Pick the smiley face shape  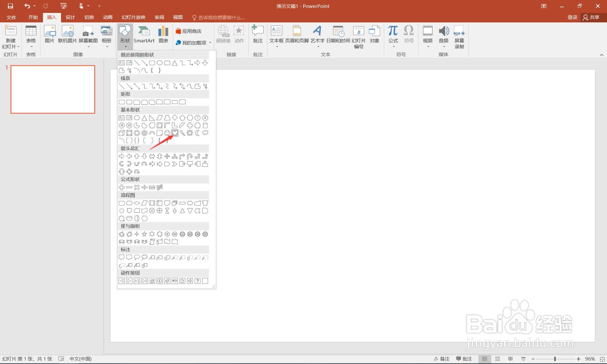[x=167, y=133]
